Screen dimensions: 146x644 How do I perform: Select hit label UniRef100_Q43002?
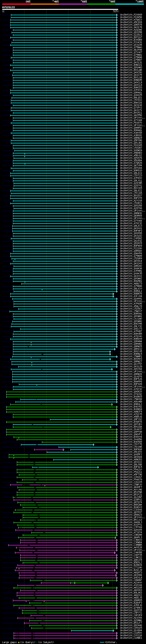point(131,276)
